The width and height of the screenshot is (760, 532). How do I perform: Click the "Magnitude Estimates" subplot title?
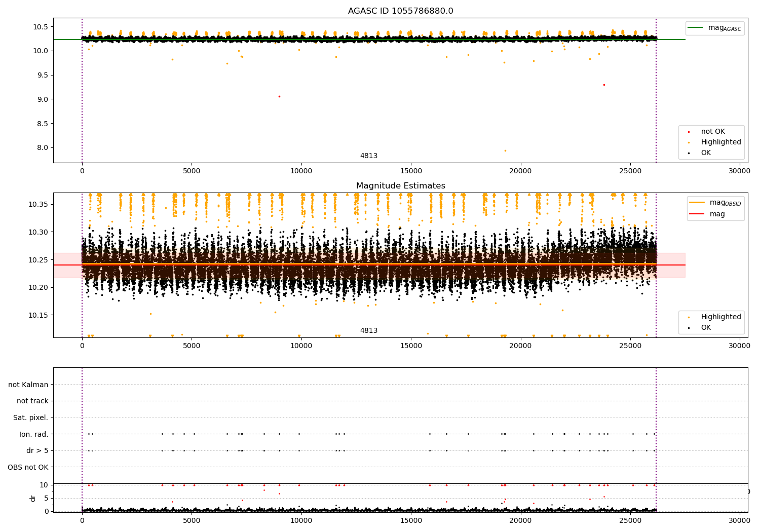pos(400,186)
